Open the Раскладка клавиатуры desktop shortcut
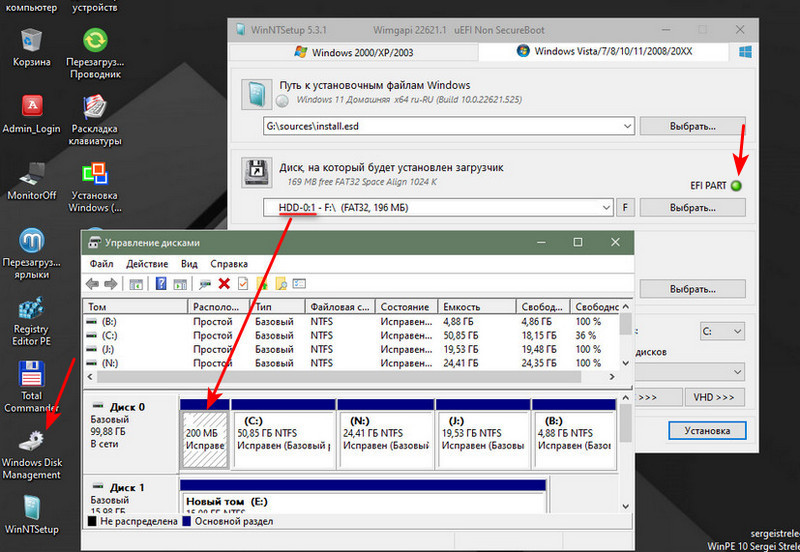800x552 pixels. click(x=95, y=120)
